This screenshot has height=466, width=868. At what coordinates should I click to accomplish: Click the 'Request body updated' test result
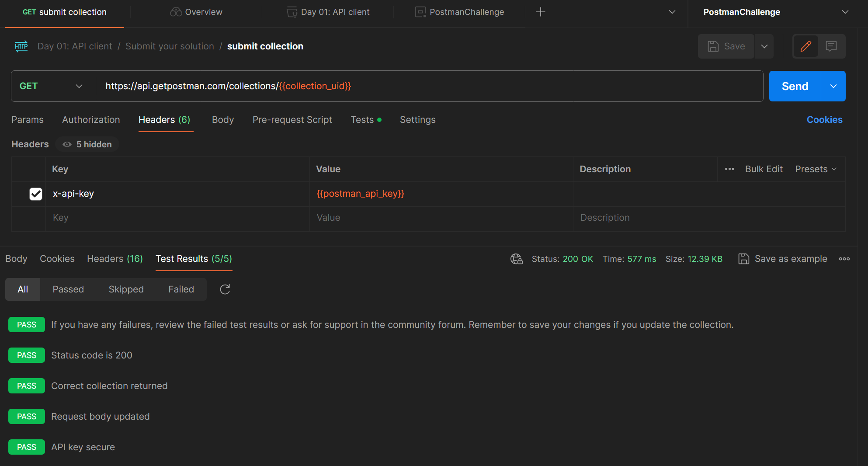click(x=101, y=417)
